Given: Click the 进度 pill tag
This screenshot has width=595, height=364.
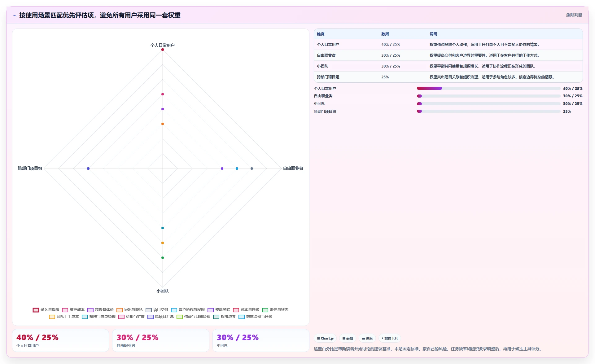Looking at the screenshot, I should tap(367, 338).
